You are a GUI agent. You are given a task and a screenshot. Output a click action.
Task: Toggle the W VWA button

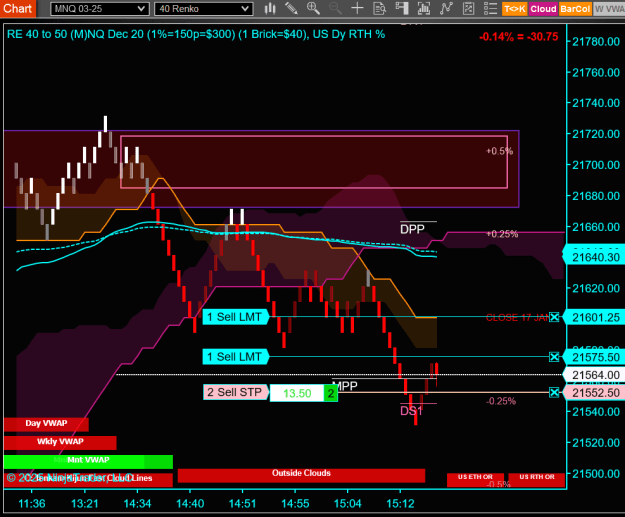(x=609, y=9)
